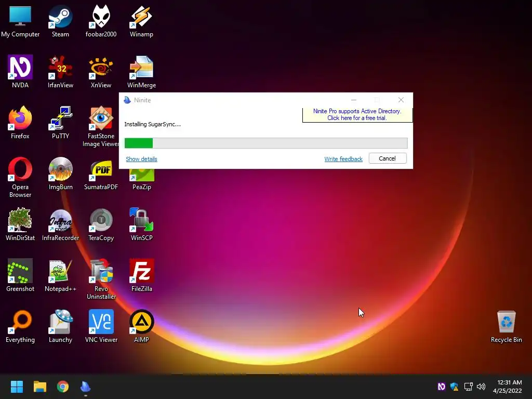The width and height of the screenshot is (532, 399).
Task: Minimize the Ninite window
Action: click(354, 100)
